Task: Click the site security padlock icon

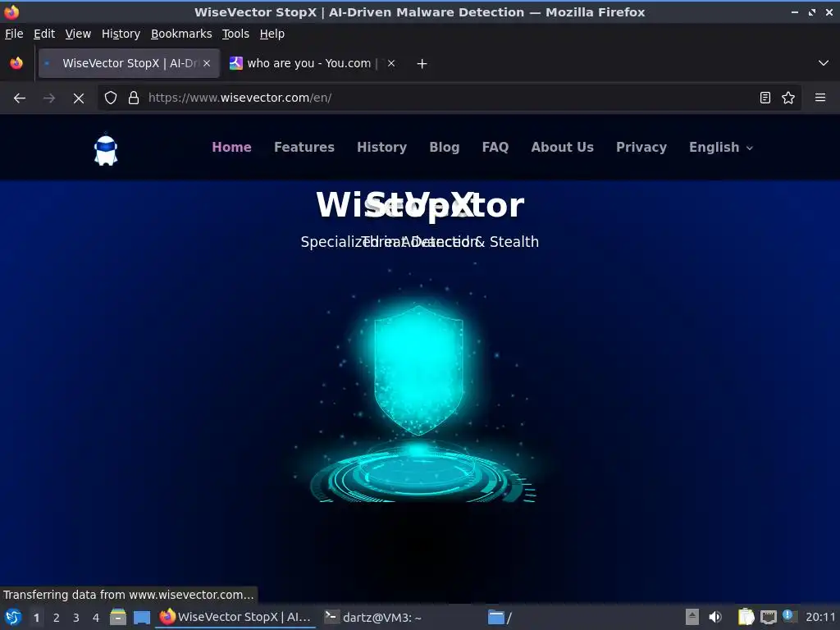Action: pyautogui.click(x=134, y=98)
